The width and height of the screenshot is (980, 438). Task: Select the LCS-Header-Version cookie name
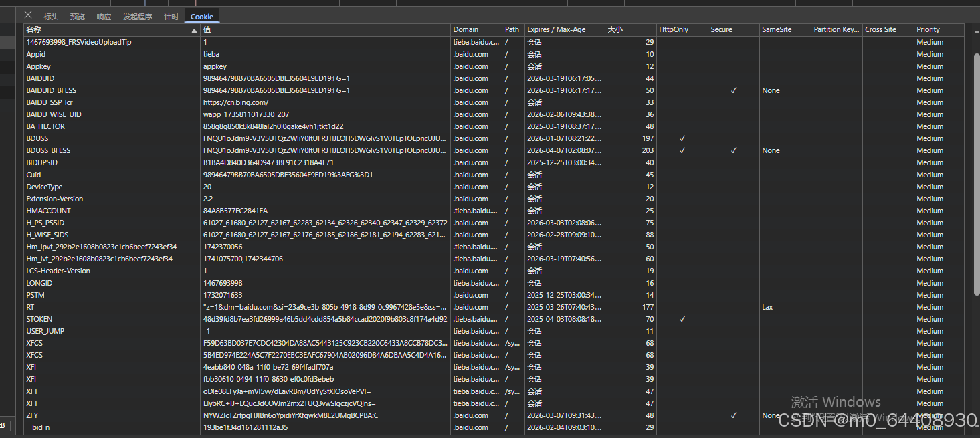[x=58, y=271]
